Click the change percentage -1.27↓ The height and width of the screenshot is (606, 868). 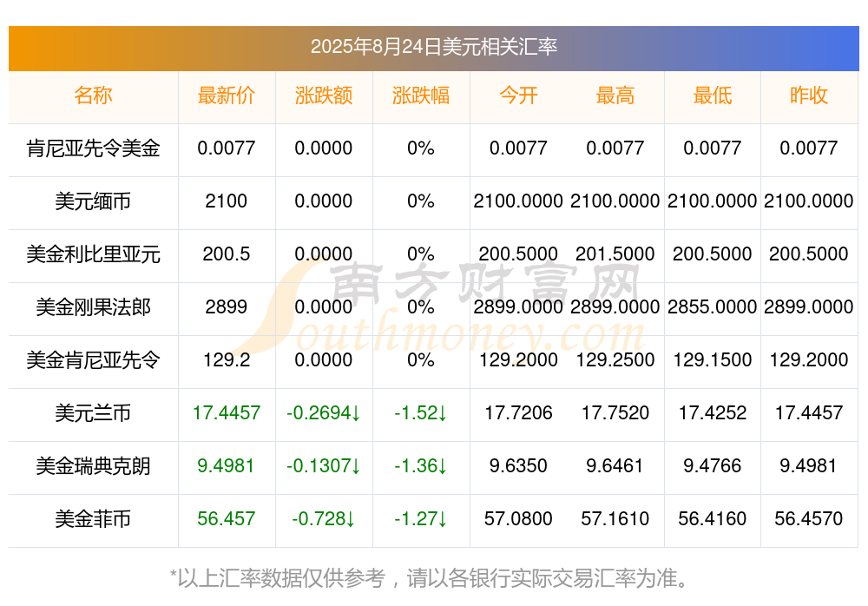(421, 519)
